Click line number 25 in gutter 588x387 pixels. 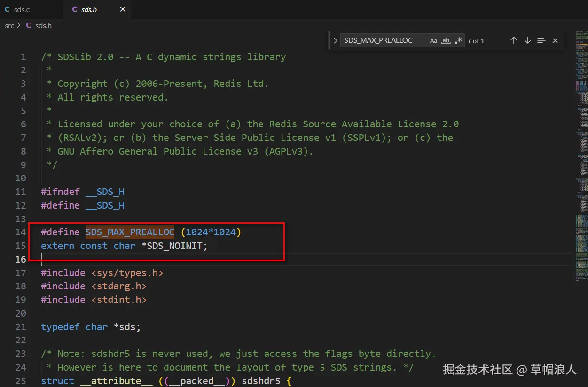pyautogui.click(x=21, y=381)
